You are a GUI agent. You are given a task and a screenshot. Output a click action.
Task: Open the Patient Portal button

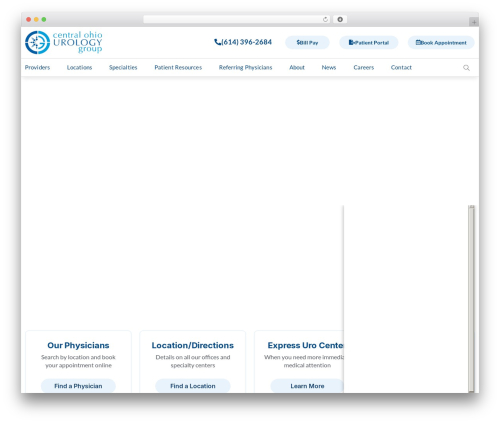point(369,42)
